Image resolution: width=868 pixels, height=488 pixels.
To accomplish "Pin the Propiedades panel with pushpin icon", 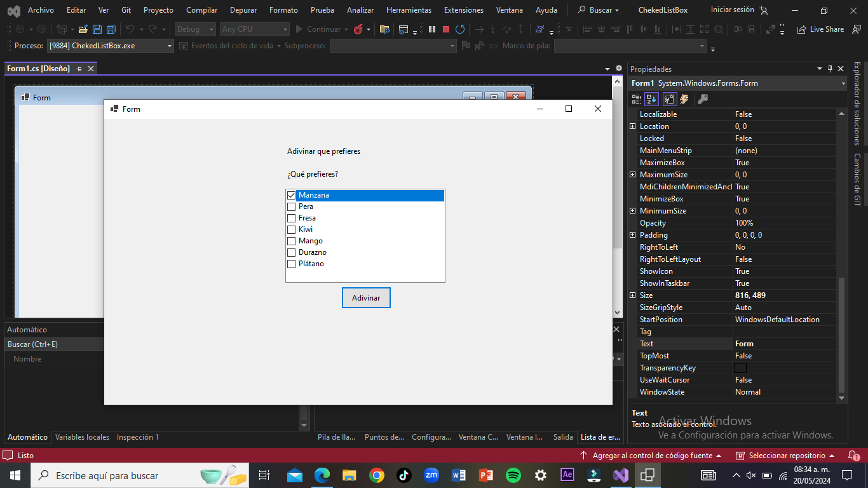I will (x=830, y=69).
